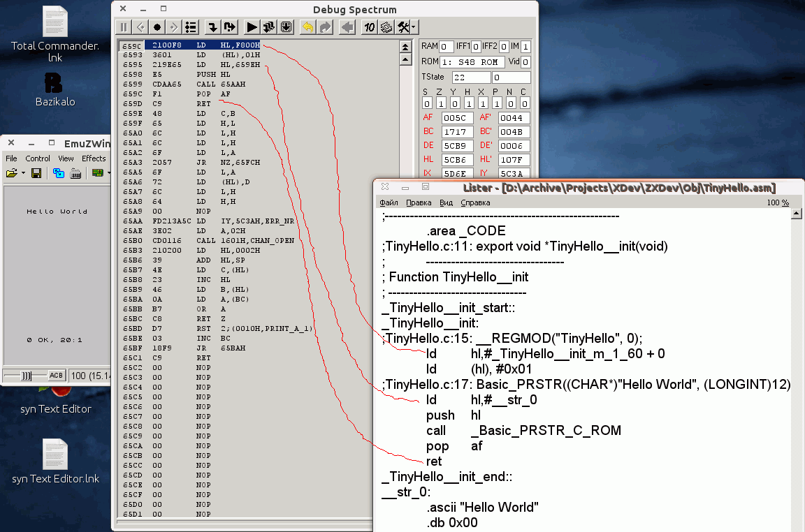The image size is (805, 532).
Task: Click the Step Into down-arrow icon
Action: [x=212, y=27]
